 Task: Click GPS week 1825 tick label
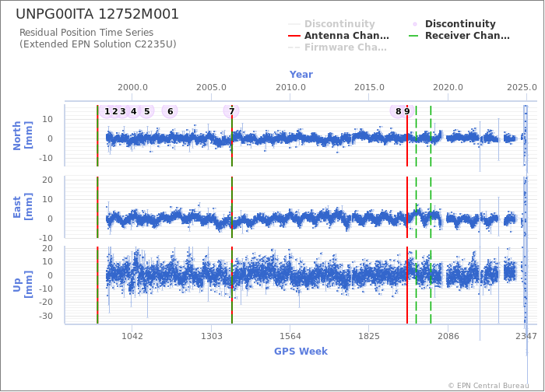[369, 336]
